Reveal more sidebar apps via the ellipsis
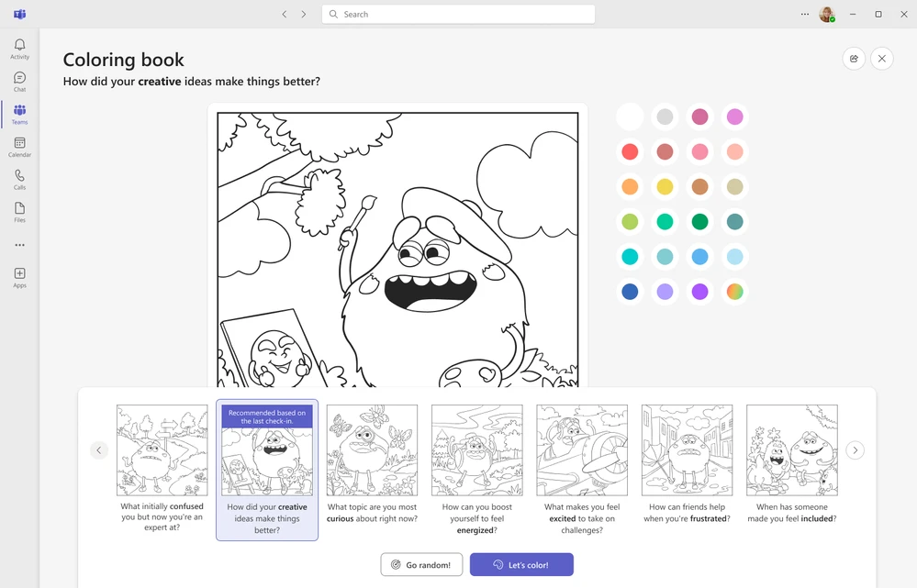This screenshot has width=917, height=588. coord(19,244)
